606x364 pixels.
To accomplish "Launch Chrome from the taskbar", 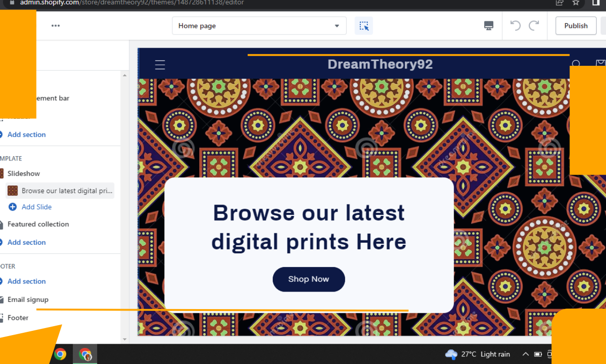I will [60, 354].
